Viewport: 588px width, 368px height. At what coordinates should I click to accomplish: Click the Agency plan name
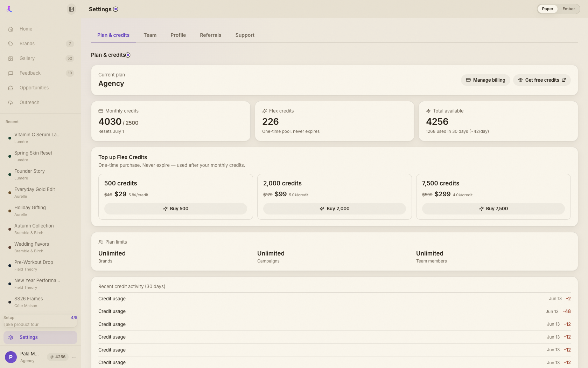click(x=111, y=83)
